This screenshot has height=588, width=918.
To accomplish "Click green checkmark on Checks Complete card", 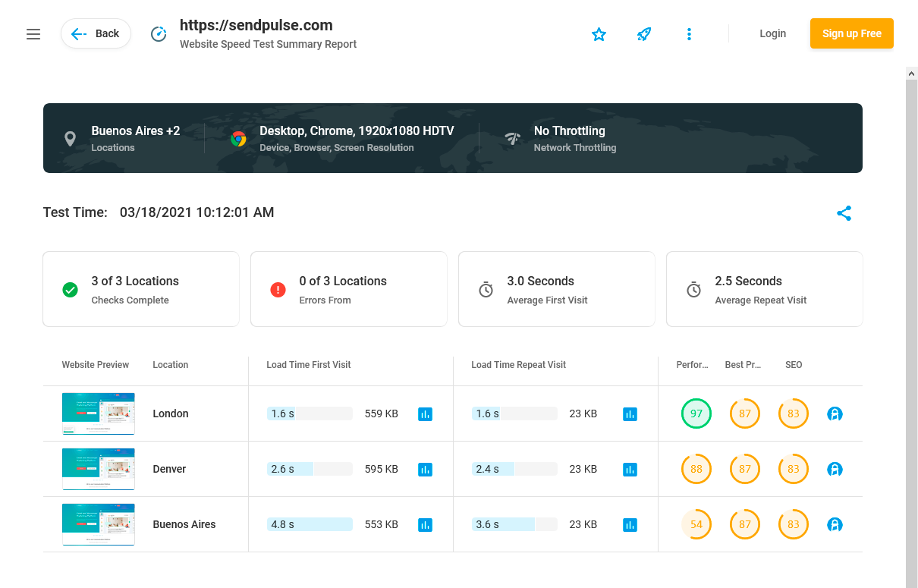I will [70, 290].
